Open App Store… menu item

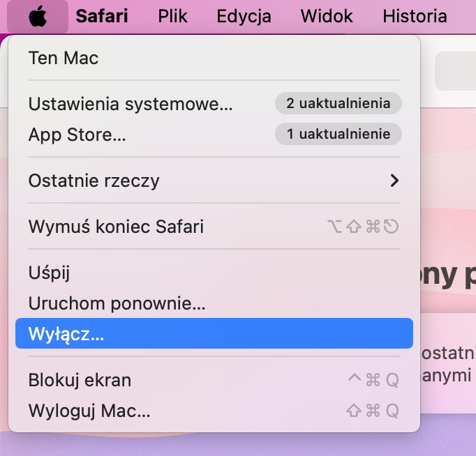coord(214,135)
